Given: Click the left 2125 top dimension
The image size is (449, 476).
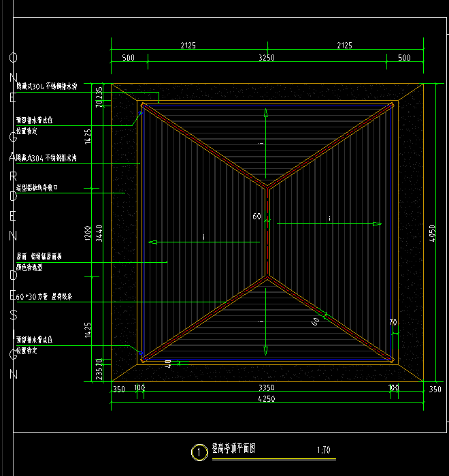Looking at the screenshot, I should tap(188, 46).
